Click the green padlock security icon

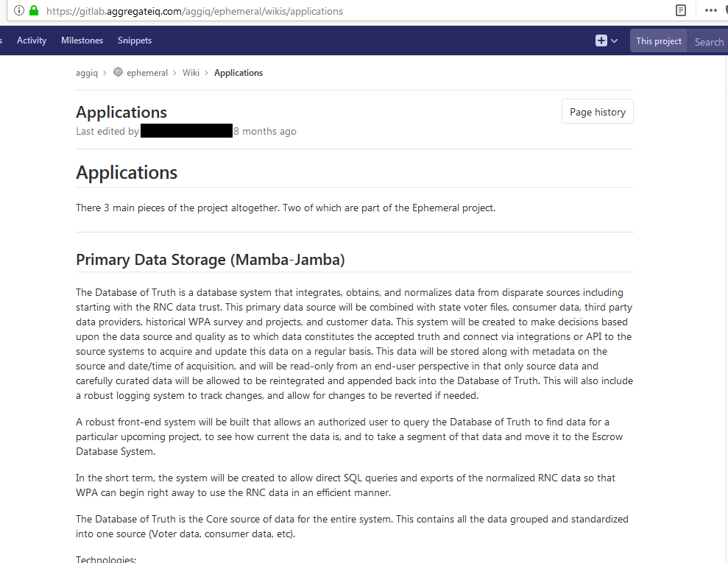(34, 11)
